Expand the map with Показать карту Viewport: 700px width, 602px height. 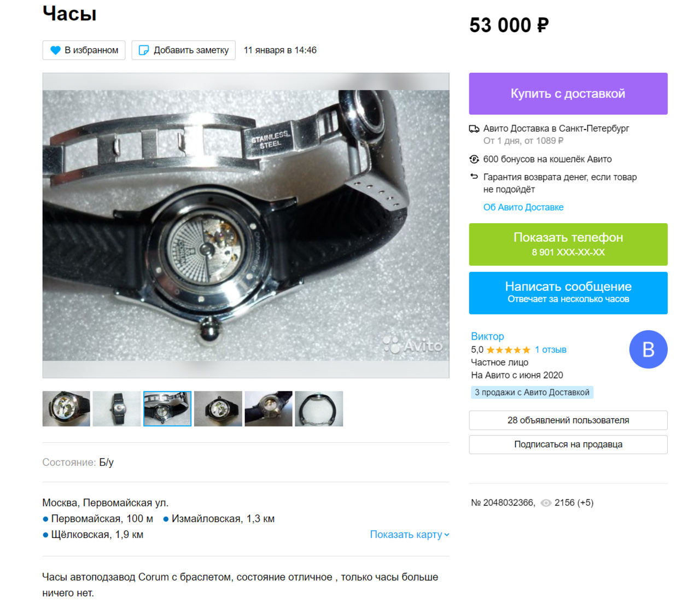tap(406, 534)
